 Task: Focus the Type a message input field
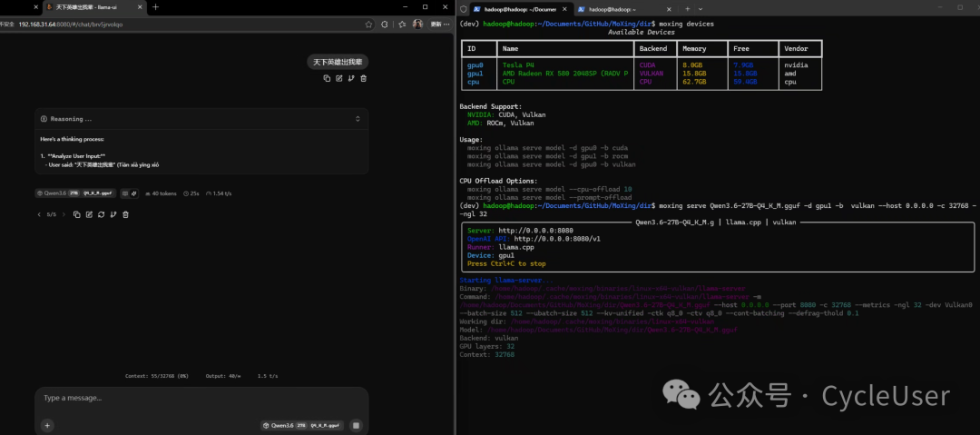[x=201, y=399]
